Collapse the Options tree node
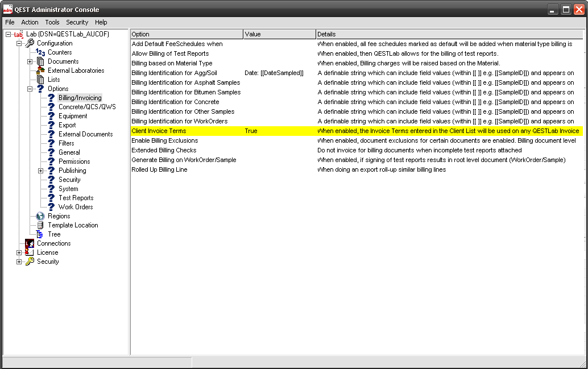The width and height of the screenshot is (588, 369). click(x=30, y=89)
